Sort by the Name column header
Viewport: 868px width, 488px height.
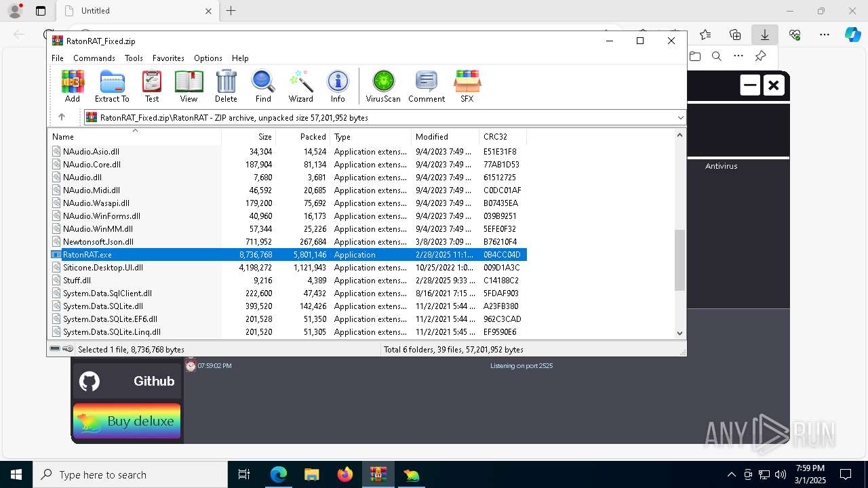pyautogui.click(x=135, y=137)
